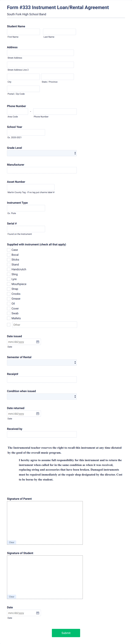Open calendar icon beside final Date field
This screenshot has width=132, height=644.
[x=38, y=613]
